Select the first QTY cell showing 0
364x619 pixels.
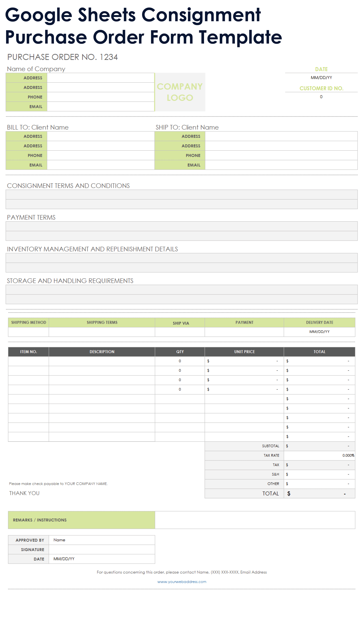click(180, 361)
